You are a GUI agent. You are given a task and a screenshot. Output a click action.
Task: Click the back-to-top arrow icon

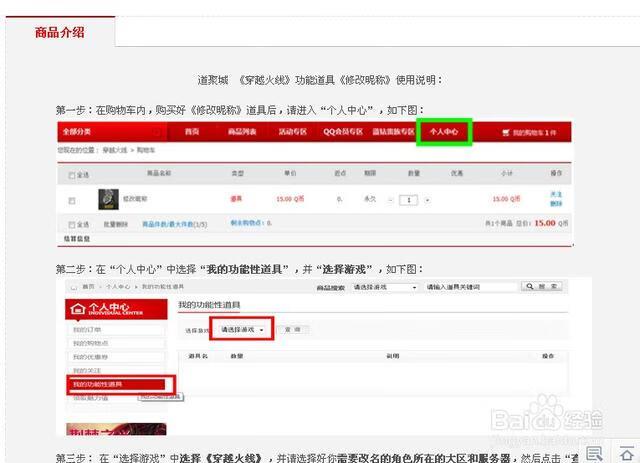coord(626,452)
